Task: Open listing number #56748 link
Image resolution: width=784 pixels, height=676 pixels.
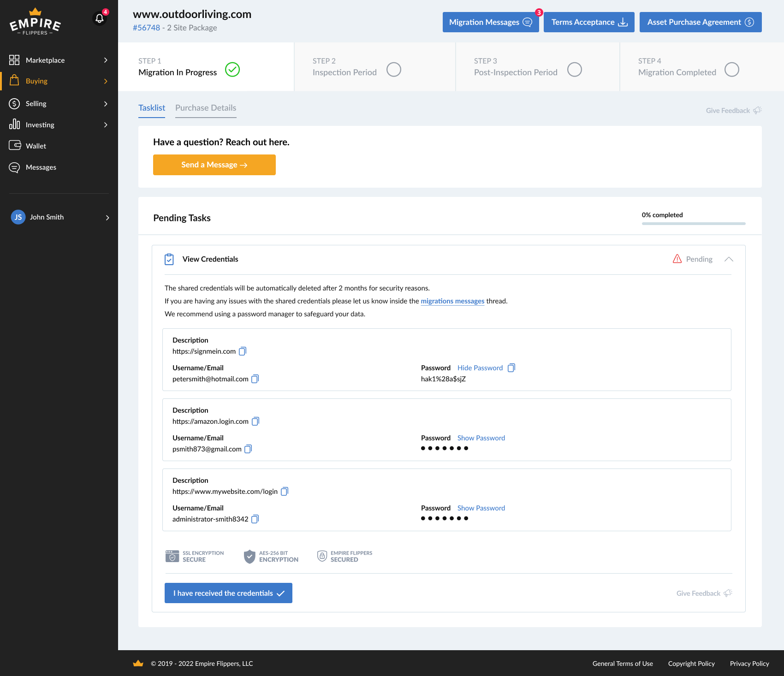Action: pyautogui.click(x=146, y=28)
